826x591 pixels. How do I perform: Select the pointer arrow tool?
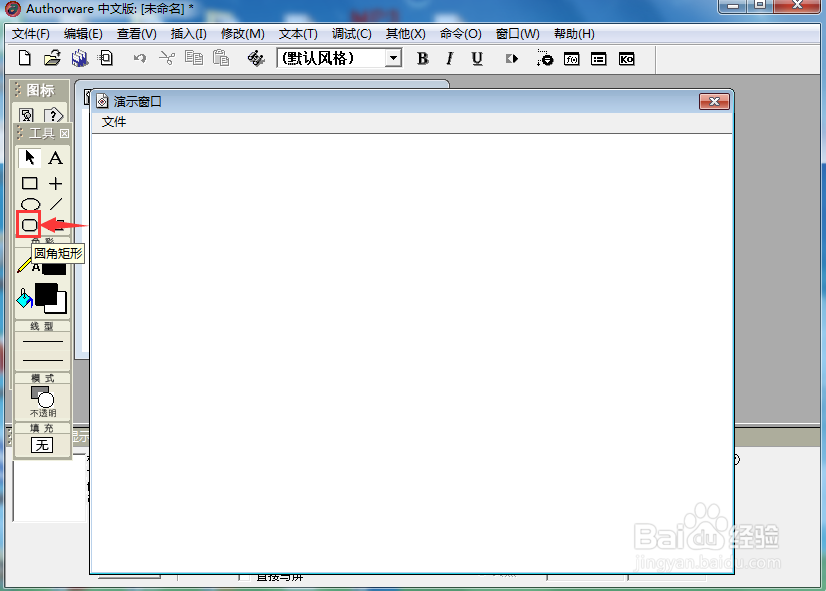30,157
